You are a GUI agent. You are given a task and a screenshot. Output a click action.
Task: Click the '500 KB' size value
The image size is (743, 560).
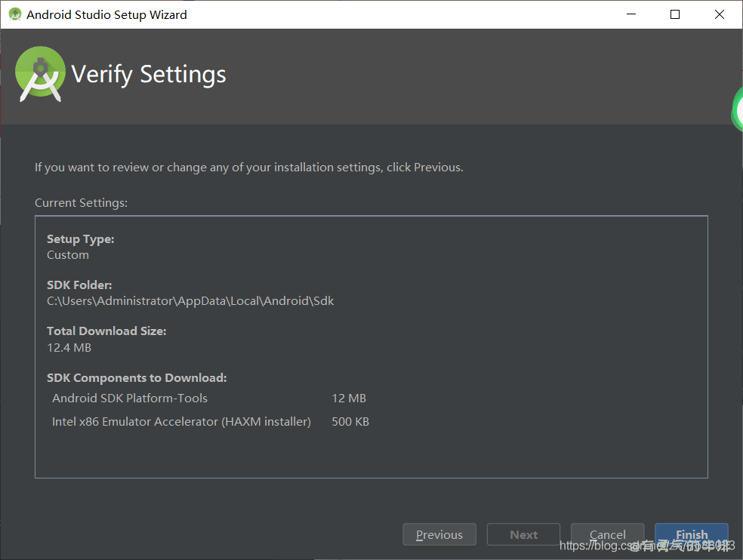(350, 421)
